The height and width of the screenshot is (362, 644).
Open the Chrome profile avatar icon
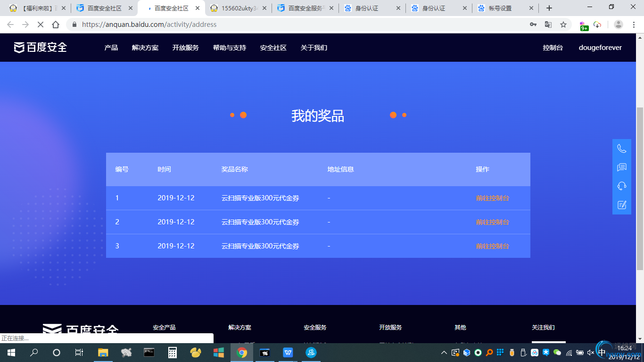tap(619, 25)
